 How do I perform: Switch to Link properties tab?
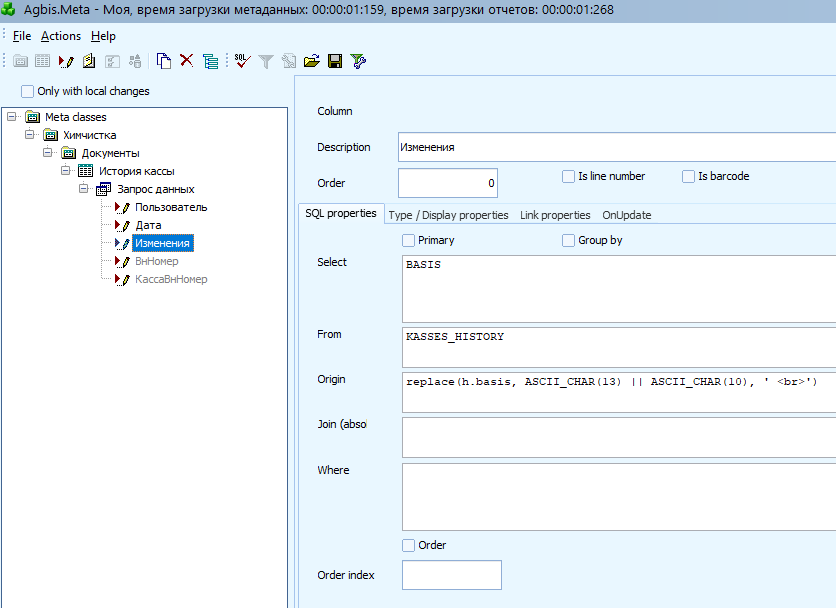click(x=555, y=215)
